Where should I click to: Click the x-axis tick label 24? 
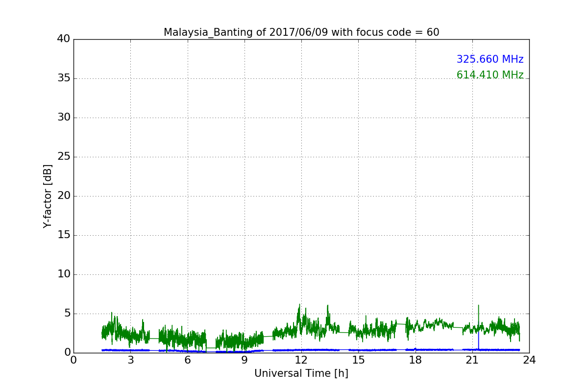pyautogui.click(x=529, y=360)
